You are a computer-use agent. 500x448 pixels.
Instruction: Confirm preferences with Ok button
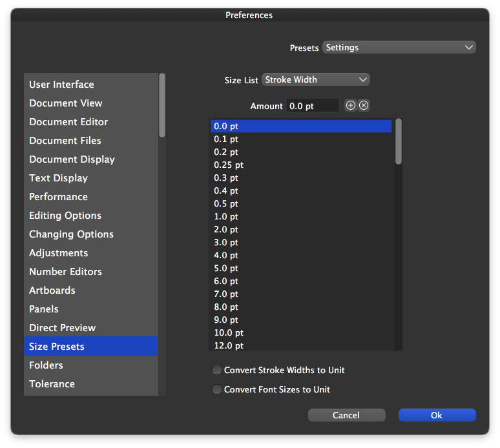click(437, 415)
